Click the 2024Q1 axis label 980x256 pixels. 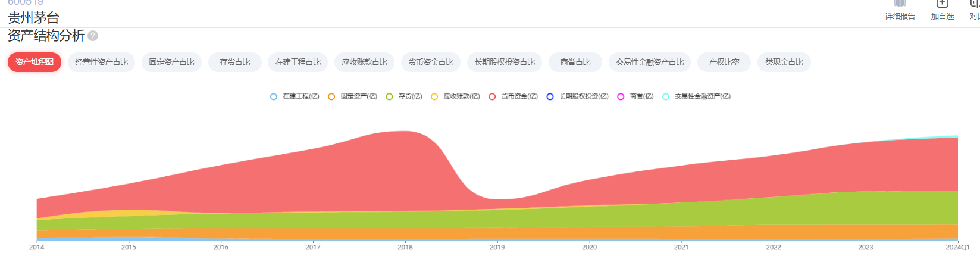click(958, 247)
